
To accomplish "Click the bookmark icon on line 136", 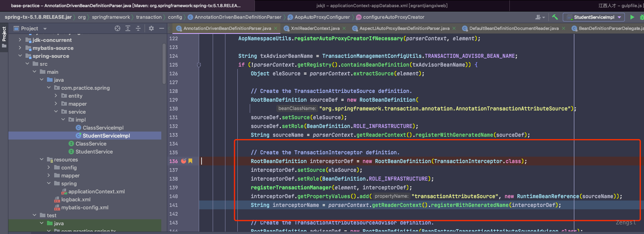I will [x=190, y=161].
